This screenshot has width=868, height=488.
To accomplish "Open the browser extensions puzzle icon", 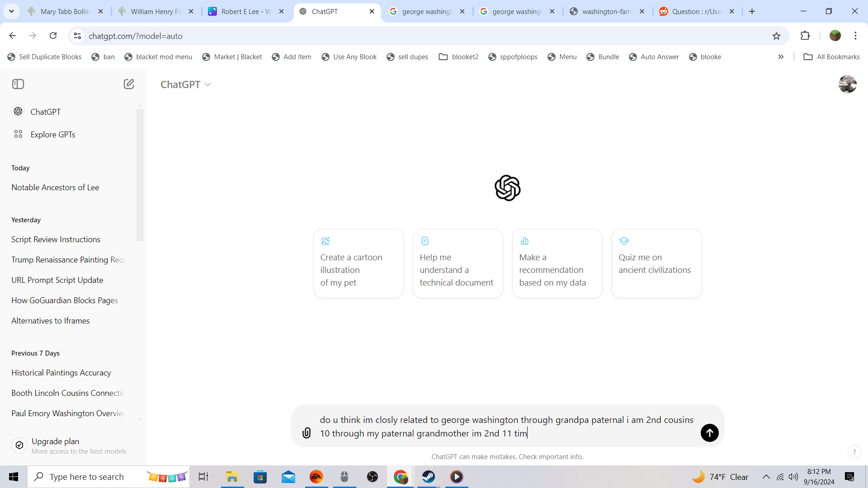I will (805, 36).
